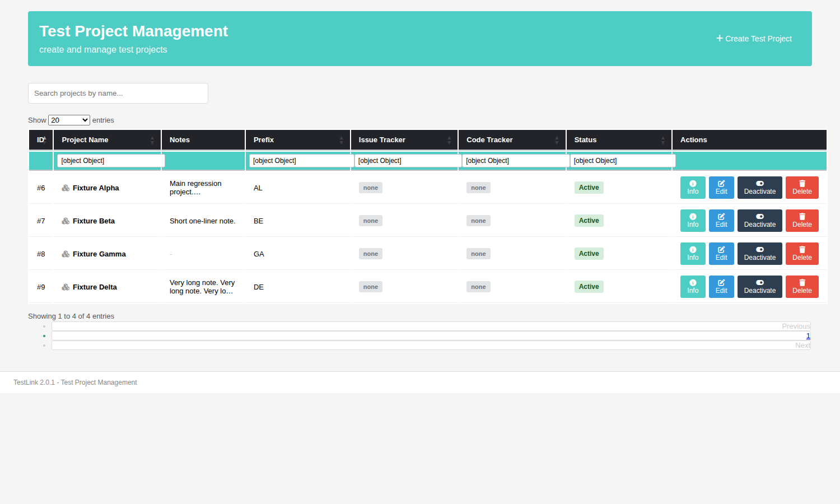Image resolution: width=840 pixels, height=504 pixels.
Task: Go to pagination page 1
Action: coord(808,336)
